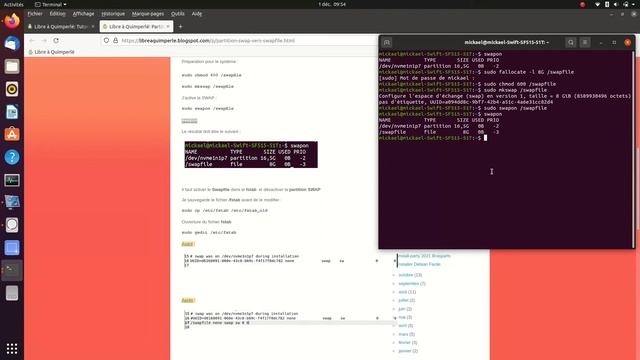The width and height of the screenshot is (640, 360).
Task: Add new tab in terminal window
Action: pyautogui.click(x=387, y=42)
